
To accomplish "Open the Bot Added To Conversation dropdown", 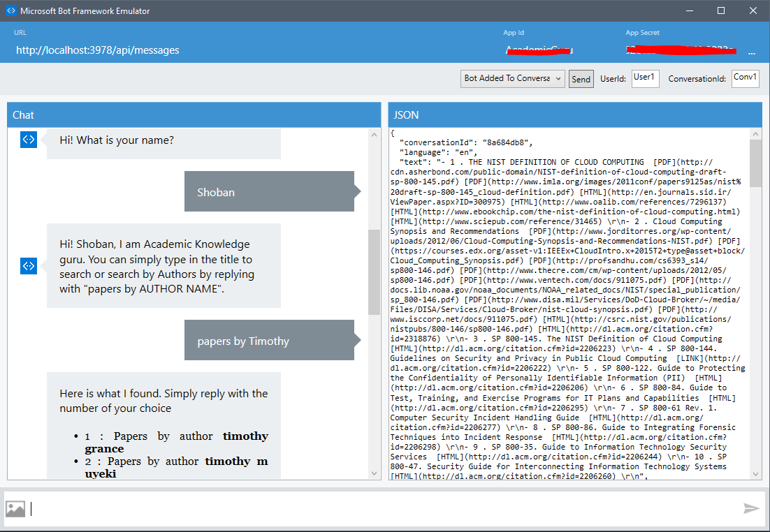I will [x=512, y=79].
